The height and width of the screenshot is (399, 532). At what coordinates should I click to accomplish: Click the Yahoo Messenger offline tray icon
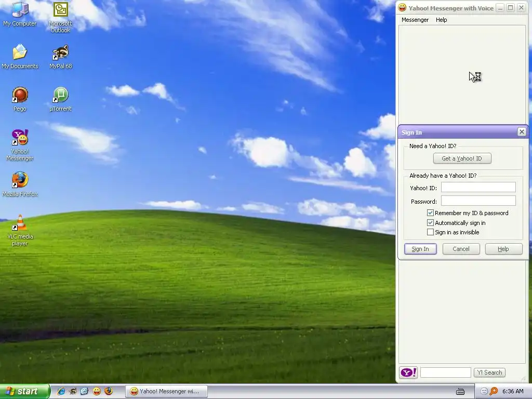point(484,392)
